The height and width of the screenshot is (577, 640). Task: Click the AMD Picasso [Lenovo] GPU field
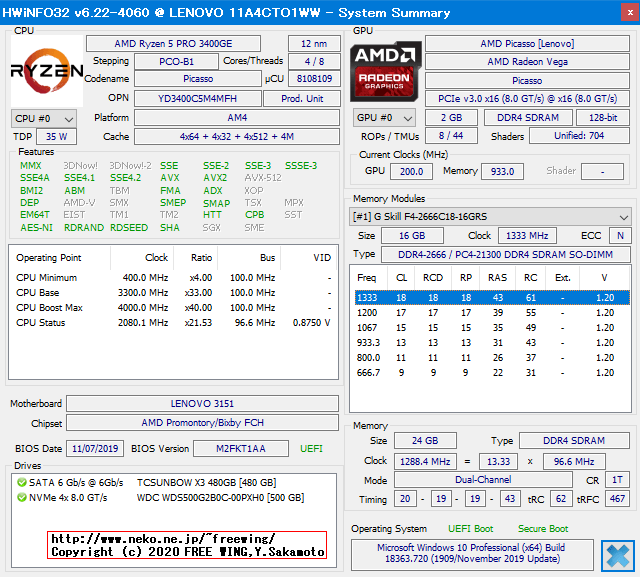point(527,44)
